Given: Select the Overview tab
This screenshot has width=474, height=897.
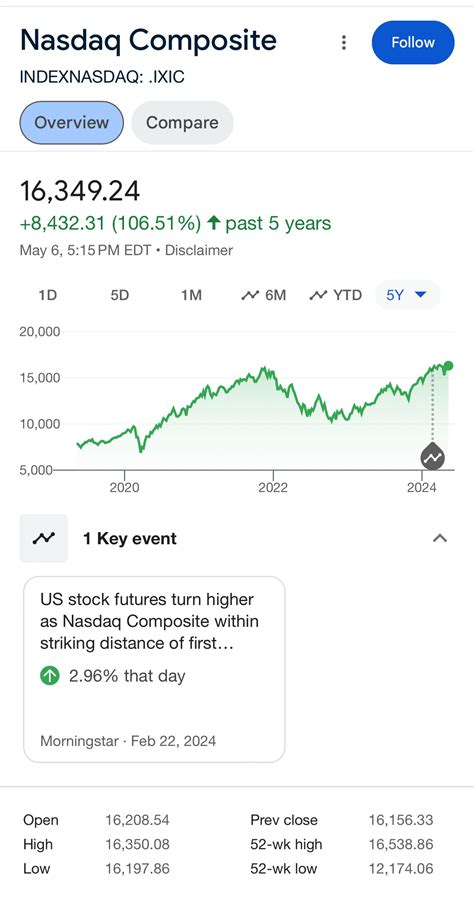Looking at the screenshot, I should click(71, 122).
